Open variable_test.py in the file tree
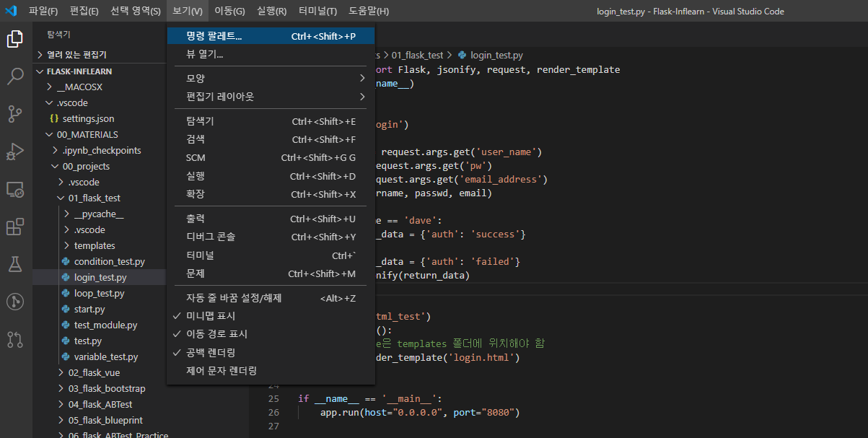Image resolution: width=868 pixels, height=438 pixels. point(99,356)
